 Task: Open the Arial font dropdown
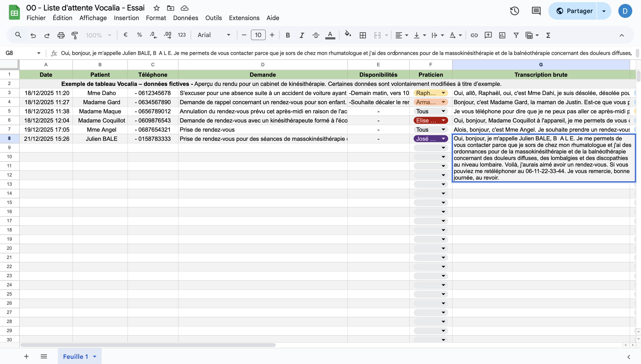pyautogui.click(x=214, y=35)
